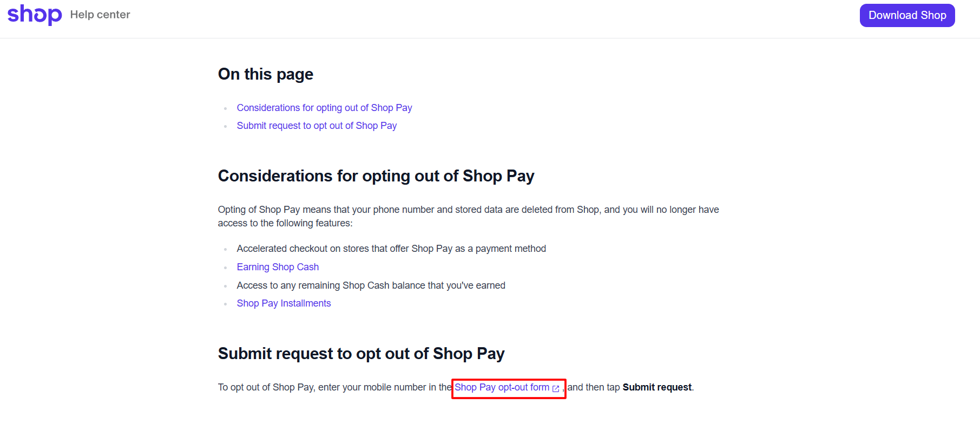Click the paragraph about phone number and stored data
Image resolution: width=980 pixels, height=423 pixels.
click(468, 216)
